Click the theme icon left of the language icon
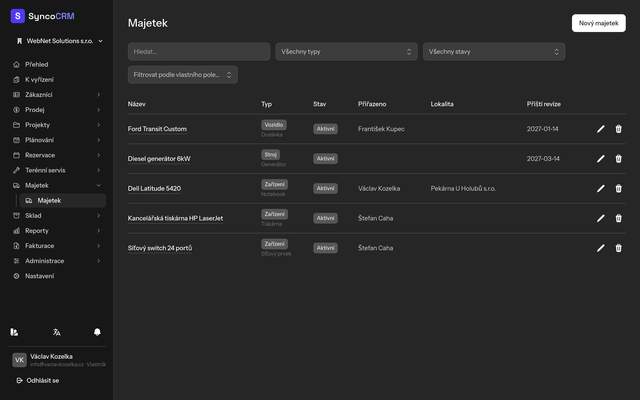The width and height of the screenshot is (640, 400). (x=14, y=332)
